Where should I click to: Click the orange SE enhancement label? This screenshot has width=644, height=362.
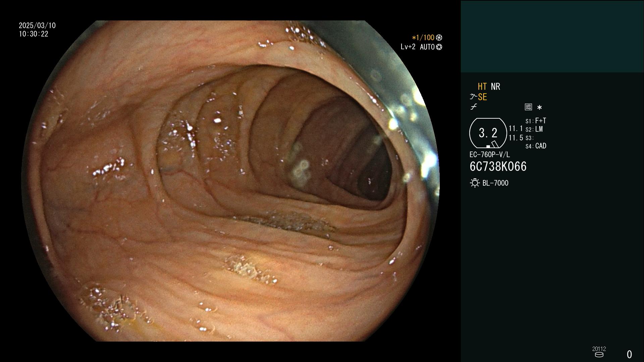click(x=482, y=97)
